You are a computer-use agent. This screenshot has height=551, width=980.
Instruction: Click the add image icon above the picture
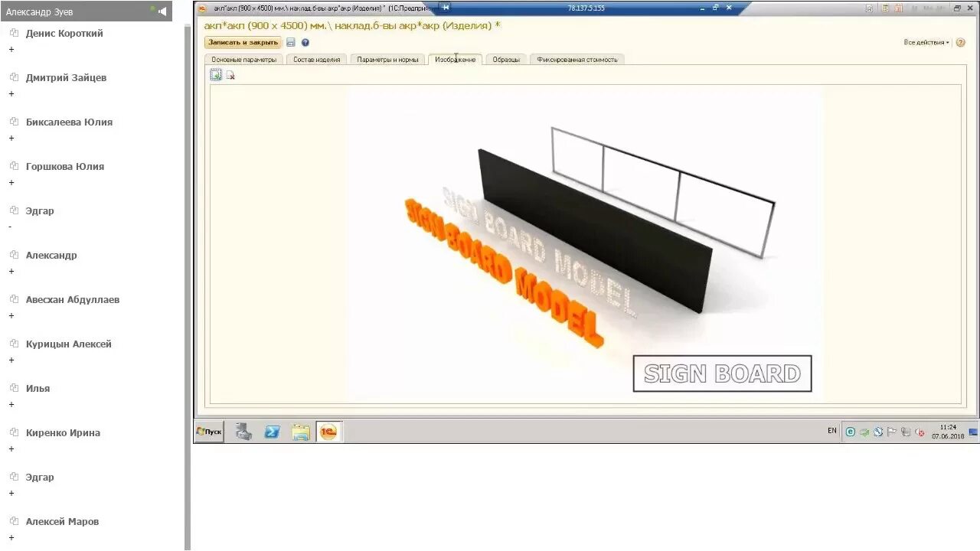[x=217, y=75]
